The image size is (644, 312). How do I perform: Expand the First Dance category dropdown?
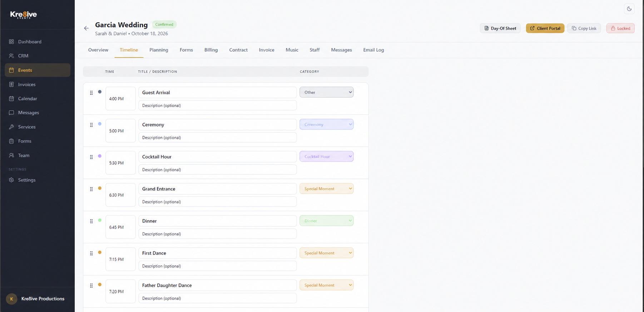[327, 253]
